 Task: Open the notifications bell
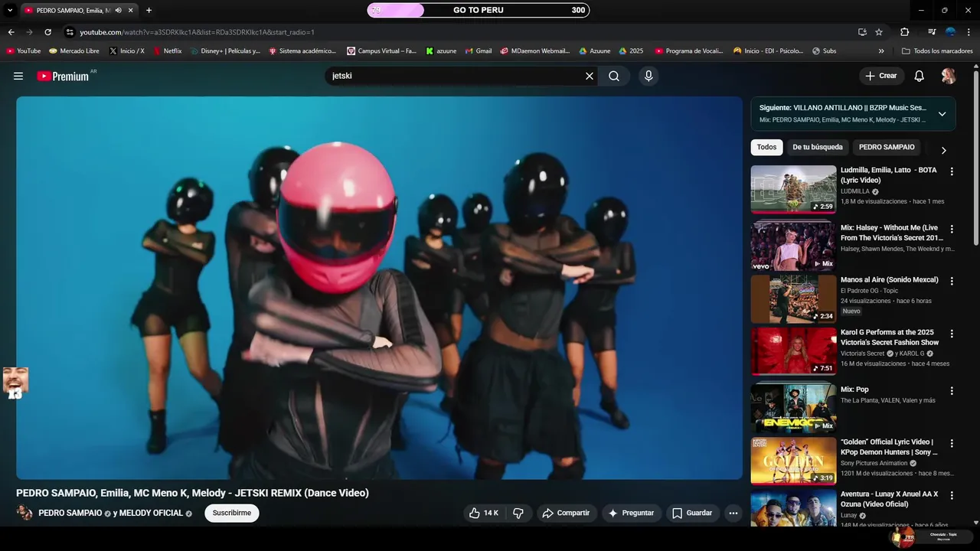tap(920, 76)
